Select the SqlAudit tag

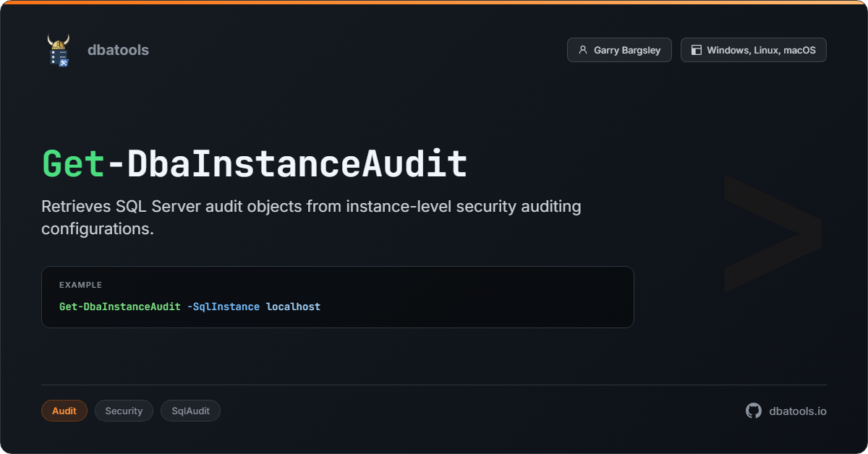pyautogui.click(x=190, y=411)
